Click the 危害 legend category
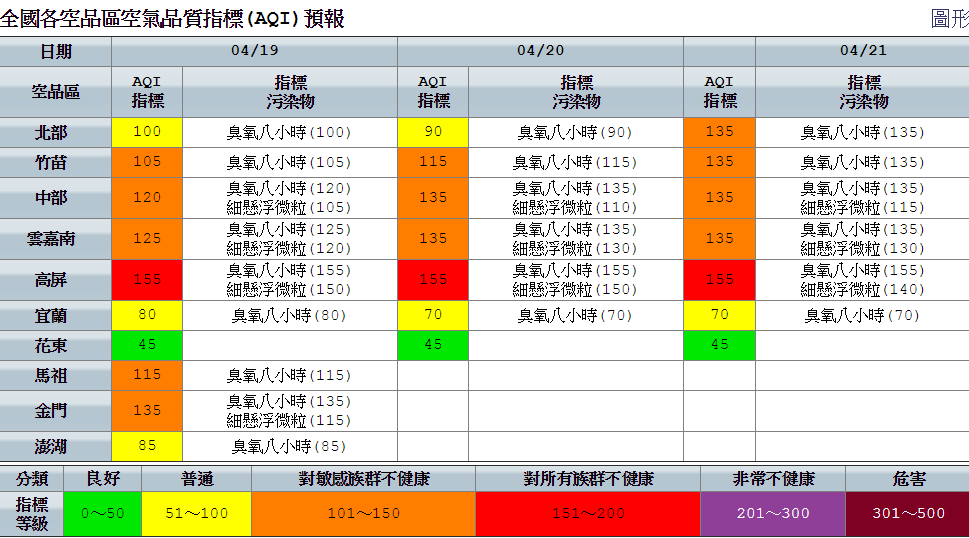969x538 pixels. click(908, 479)
